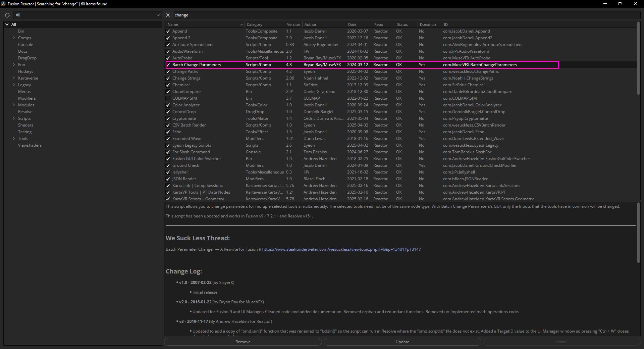
Task: Collapse the All tree root
Action: [7, 24]
